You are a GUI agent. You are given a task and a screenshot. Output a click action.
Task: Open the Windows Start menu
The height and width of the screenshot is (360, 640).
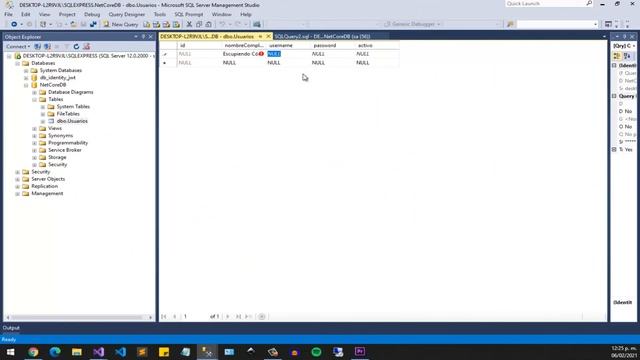coord(11,351)
